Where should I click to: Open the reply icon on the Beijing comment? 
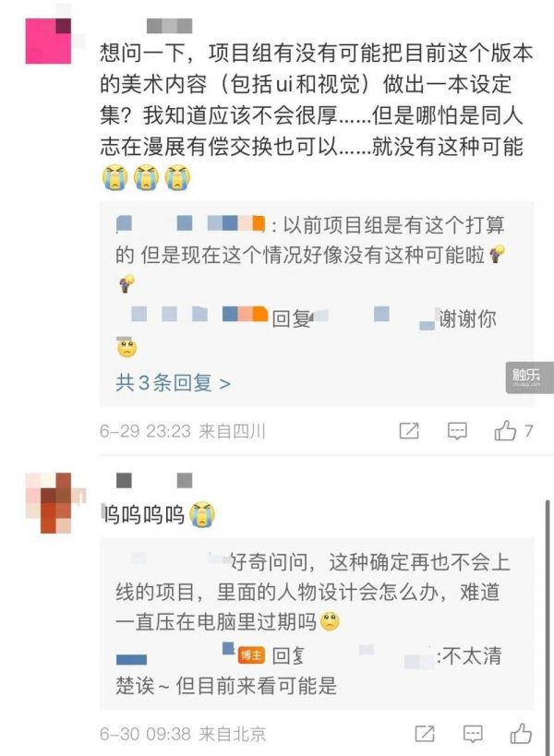tap(473, 734)
